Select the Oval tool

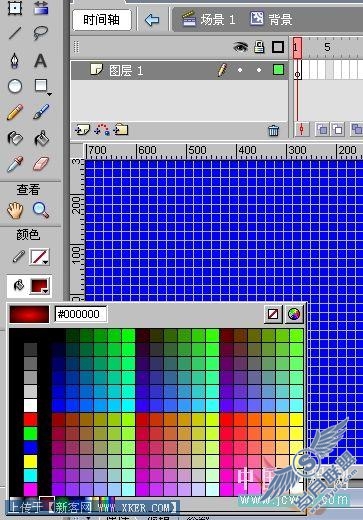(x=15, y=86)
